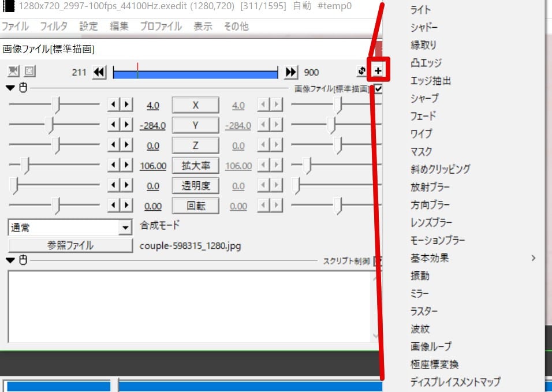This screenshot has width=552, height=392.
Task: Open the 設定 menu
Action: pyautogui.click(x=88, y=26)
